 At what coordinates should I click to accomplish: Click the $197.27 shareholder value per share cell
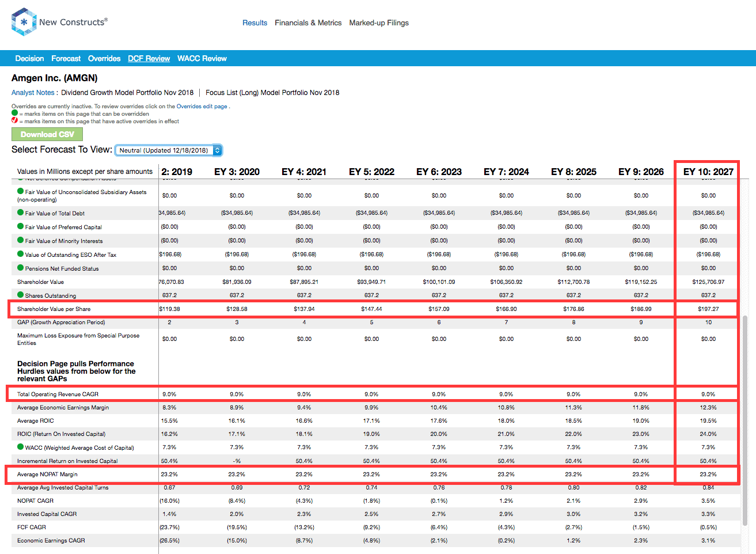(x=708, y=309)
